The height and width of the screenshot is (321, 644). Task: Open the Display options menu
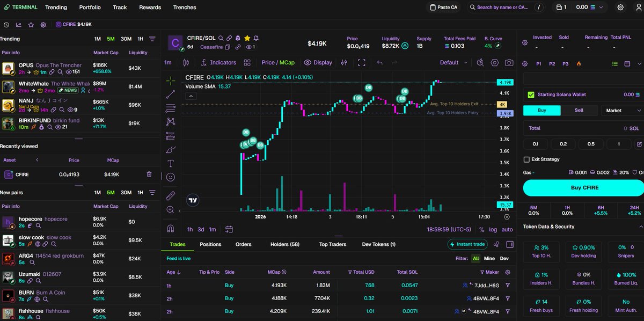point(318,62)
